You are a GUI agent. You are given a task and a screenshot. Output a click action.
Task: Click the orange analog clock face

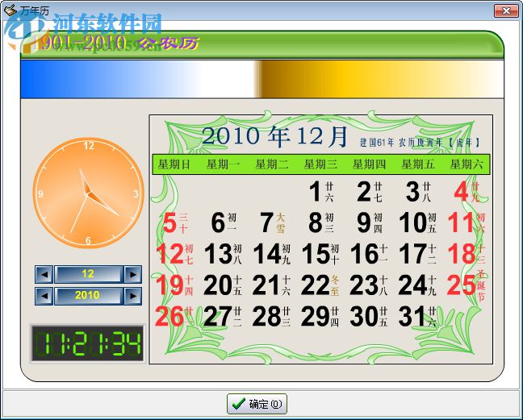(89, 193)
